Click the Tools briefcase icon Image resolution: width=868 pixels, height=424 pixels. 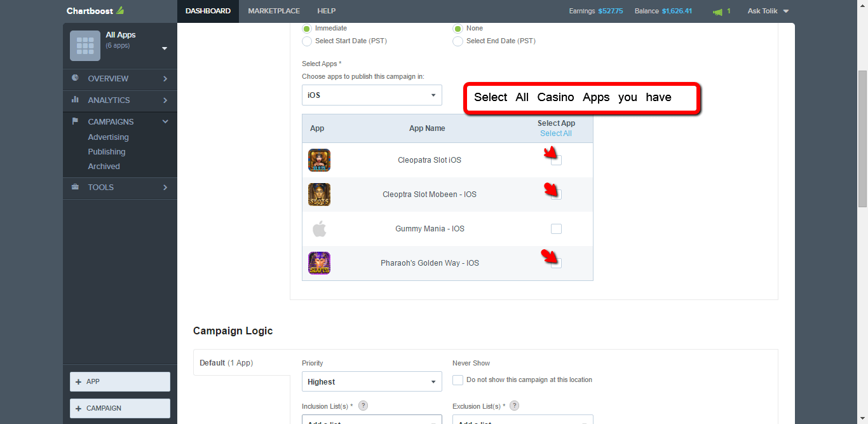(76, 187)
